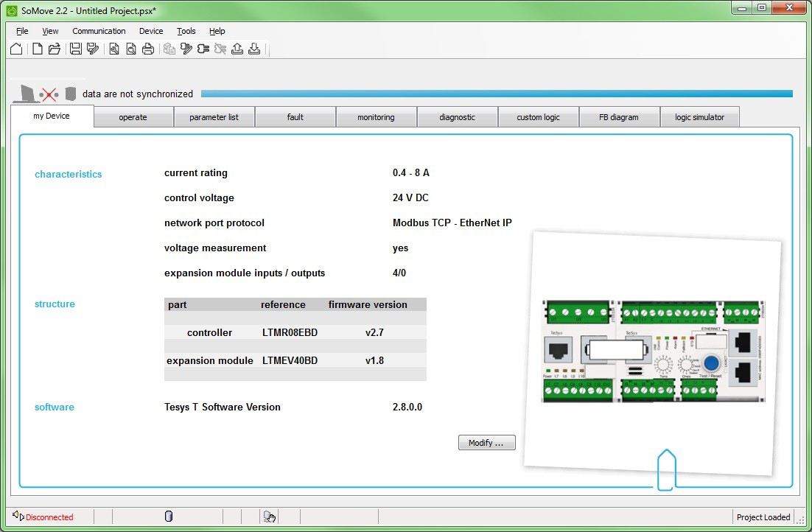This screenshot has height=532, width=812.
Task: Open the Tools menu
Action: pos(186,31)
